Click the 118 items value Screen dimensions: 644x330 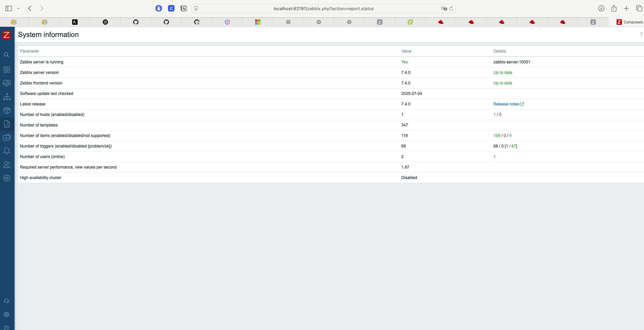(404, 136)
